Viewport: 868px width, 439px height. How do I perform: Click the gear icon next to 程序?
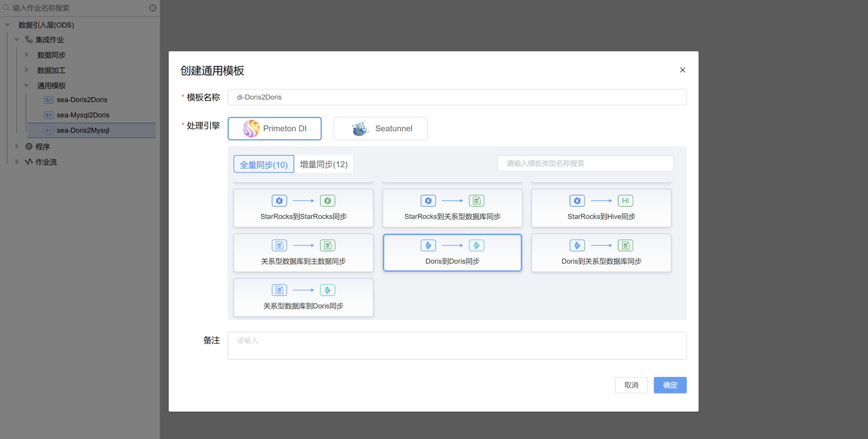coord(29,146)
